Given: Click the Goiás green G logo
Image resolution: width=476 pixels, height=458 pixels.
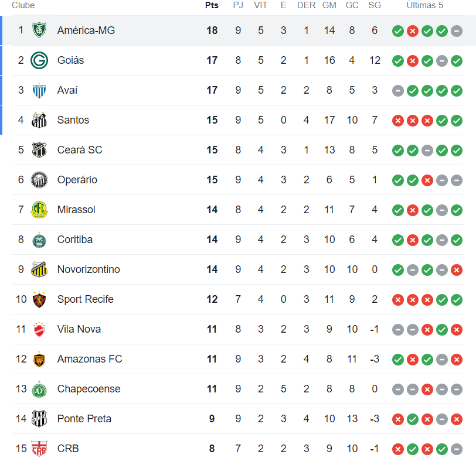Looking at the screenshot, I should (x=39, y=60).
